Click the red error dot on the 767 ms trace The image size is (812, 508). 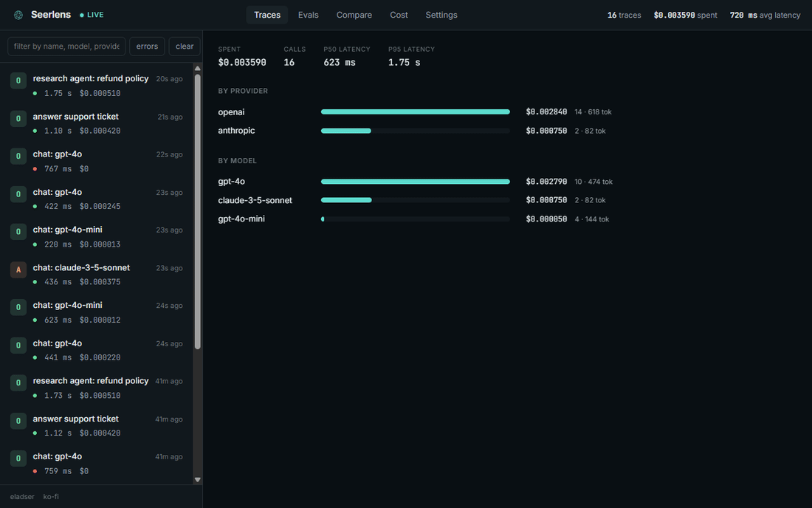[35, 169]
